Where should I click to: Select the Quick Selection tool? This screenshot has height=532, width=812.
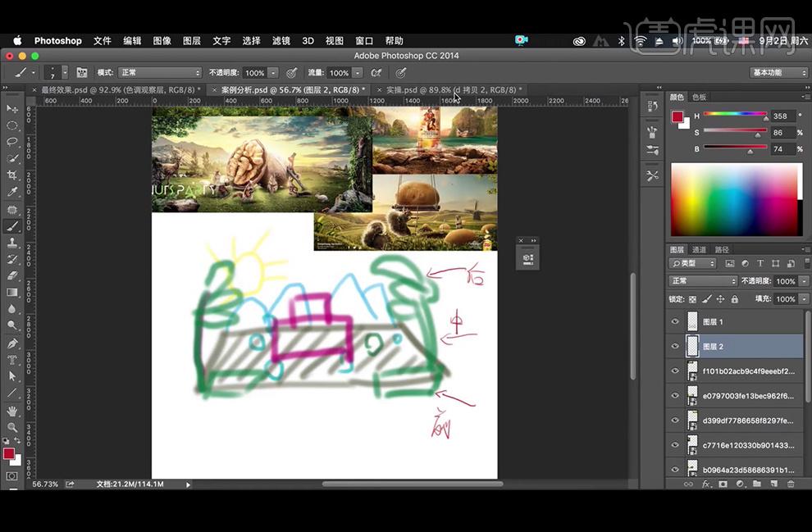(12, 158)
